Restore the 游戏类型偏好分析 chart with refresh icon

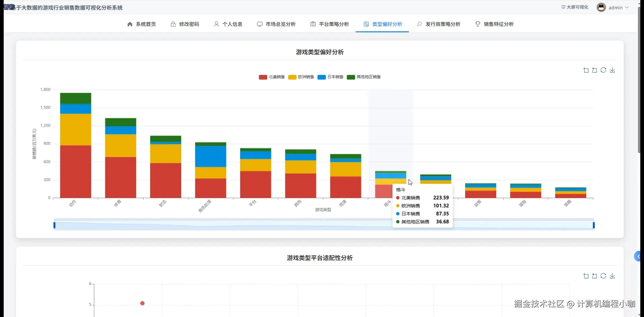pos(603,70)
